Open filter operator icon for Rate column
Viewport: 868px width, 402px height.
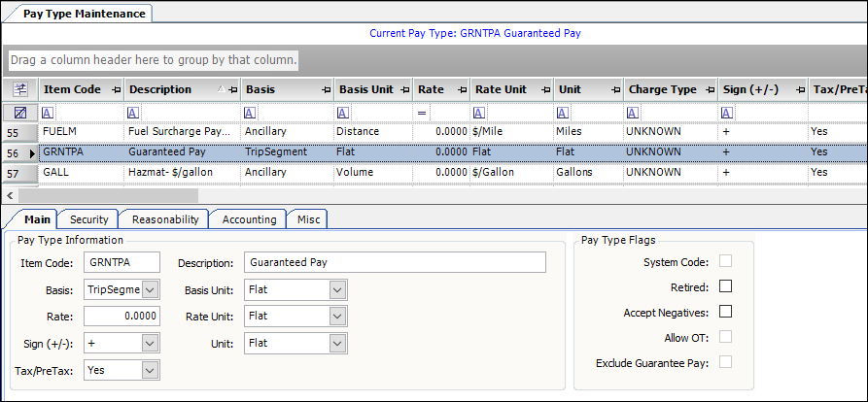click(x=422, y=113)
